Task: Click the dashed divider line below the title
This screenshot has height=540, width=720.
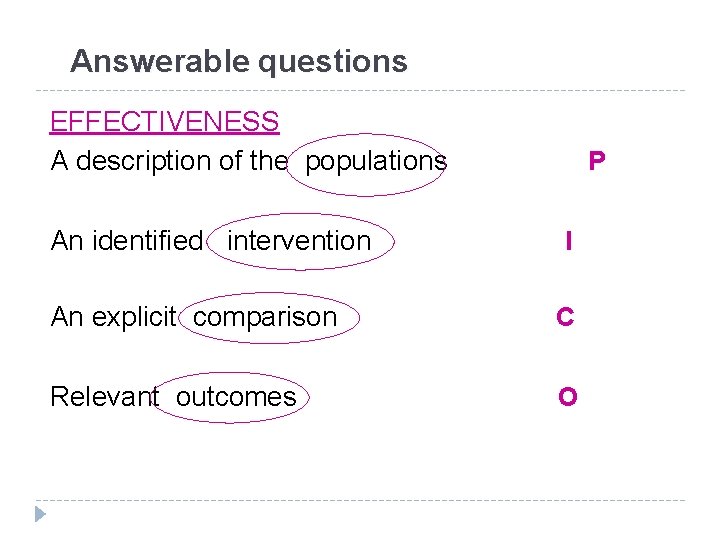Action: [360, 91]
